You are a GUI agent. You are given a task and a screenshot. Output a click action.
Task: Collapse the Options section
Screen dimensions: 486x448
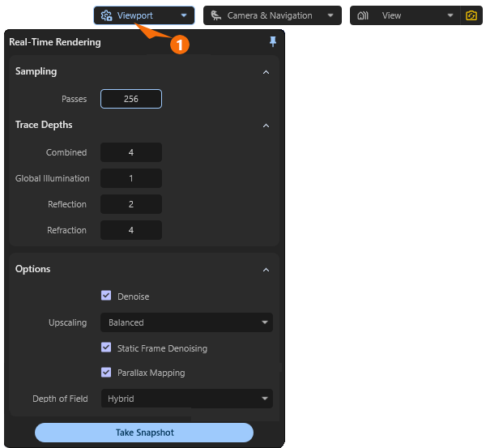tap(266, 270)
